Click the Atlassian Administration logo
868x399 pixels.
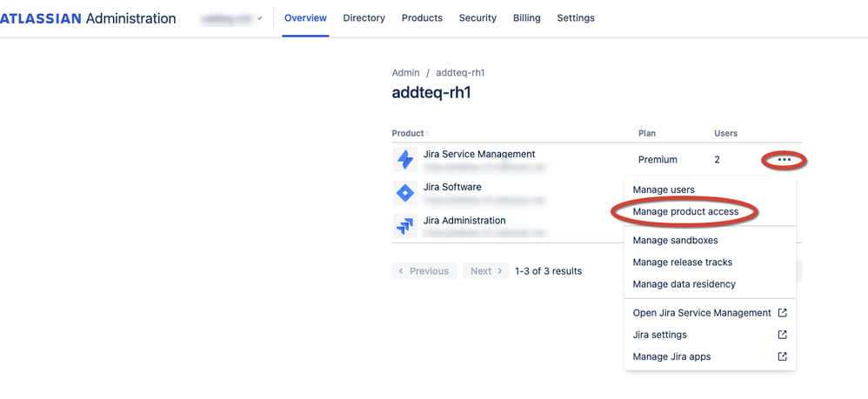click(x=88, y=18)
